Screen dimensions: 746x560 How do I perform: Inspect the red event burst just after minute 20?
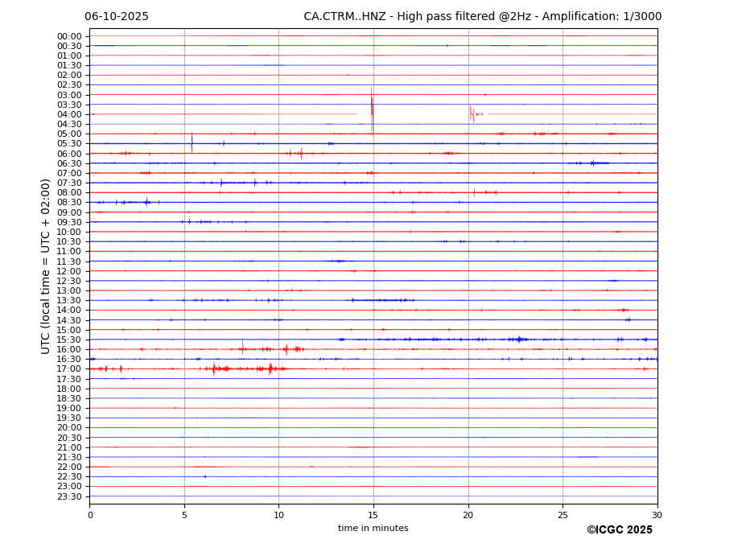tap(472, 113)
